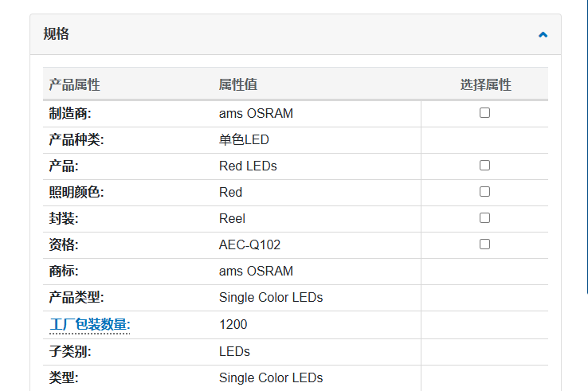Click the 1200 factory pack quantity value
This screenshot has width=588, height=391.
click(233, 324)
